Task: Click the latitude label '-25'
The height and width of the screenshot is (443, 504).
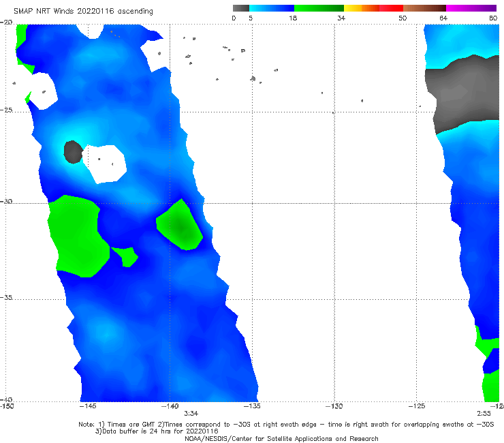Action: [x=6, y=110]
